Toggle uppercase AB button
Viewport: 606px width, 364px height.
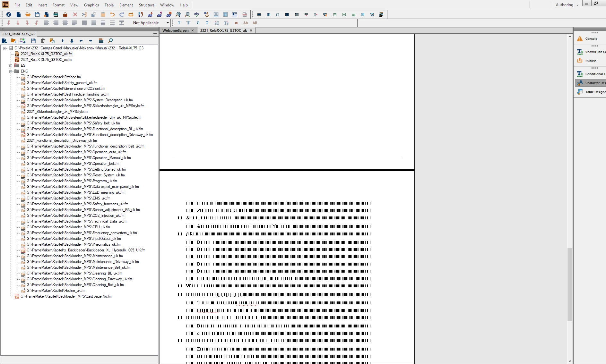[x=255, y=23]
